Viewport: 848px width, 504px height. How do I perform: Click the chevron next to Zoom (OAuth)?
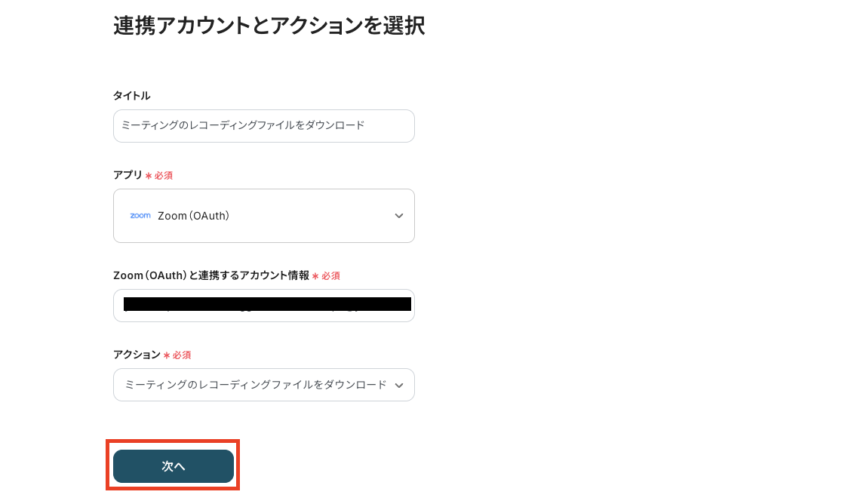click(398, 216)
